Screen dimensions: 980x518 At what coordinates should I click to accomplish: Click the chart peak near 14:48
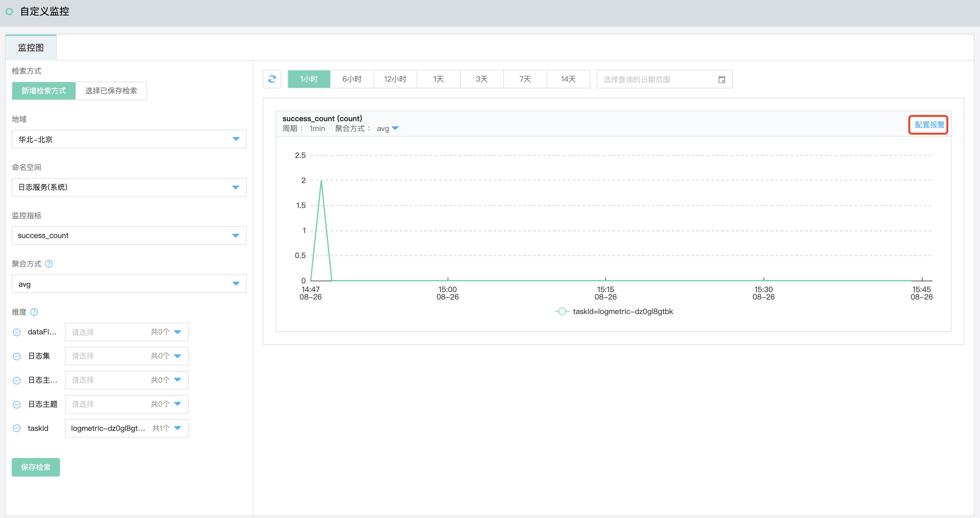pos(321,181)
